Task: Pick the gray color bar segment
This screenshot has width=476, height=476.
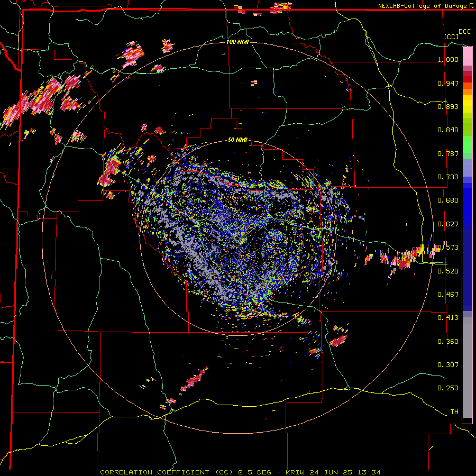Action: click(467, 368)
